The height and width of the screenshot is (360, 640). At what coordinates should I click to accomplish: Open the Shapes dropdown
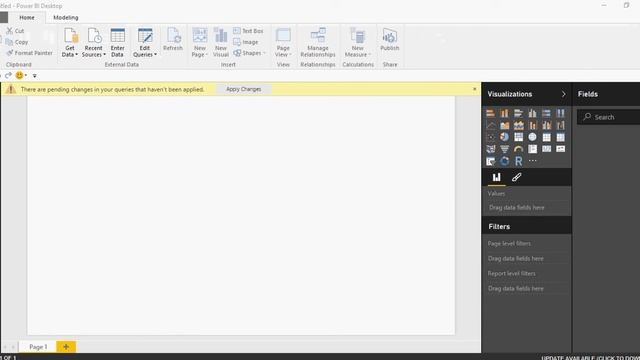(x=249, y=53)
